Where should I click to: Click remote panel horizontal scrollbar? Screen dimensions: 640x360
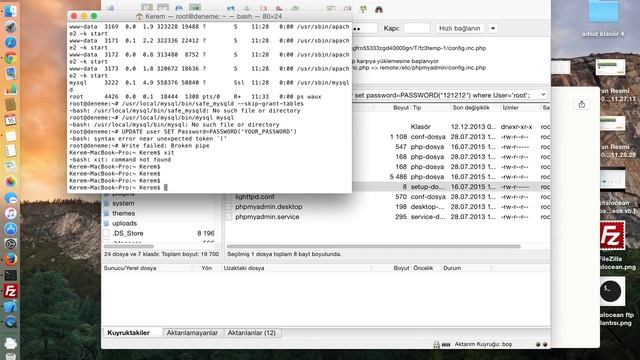[x=373, y=247]
